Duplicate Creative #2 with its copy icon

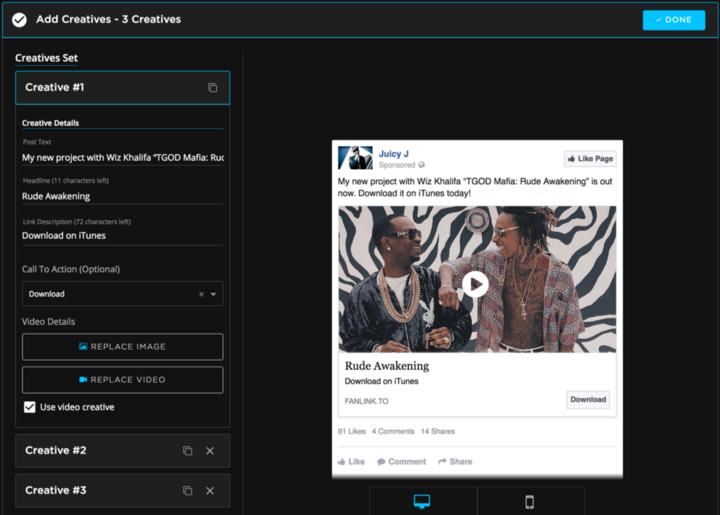tap(187, 451)
